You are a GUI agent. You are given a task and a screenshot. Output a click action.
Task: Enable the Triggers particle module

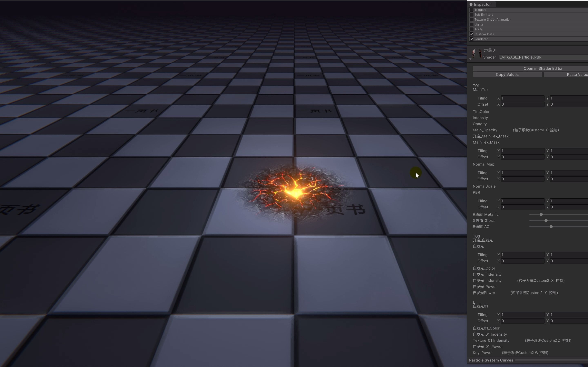pos(471,10)
